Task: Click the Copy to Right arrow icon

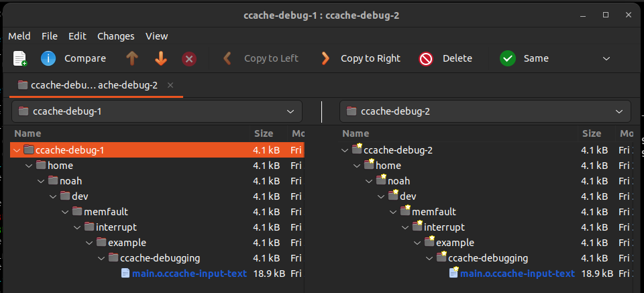Action: pos(325,58)
